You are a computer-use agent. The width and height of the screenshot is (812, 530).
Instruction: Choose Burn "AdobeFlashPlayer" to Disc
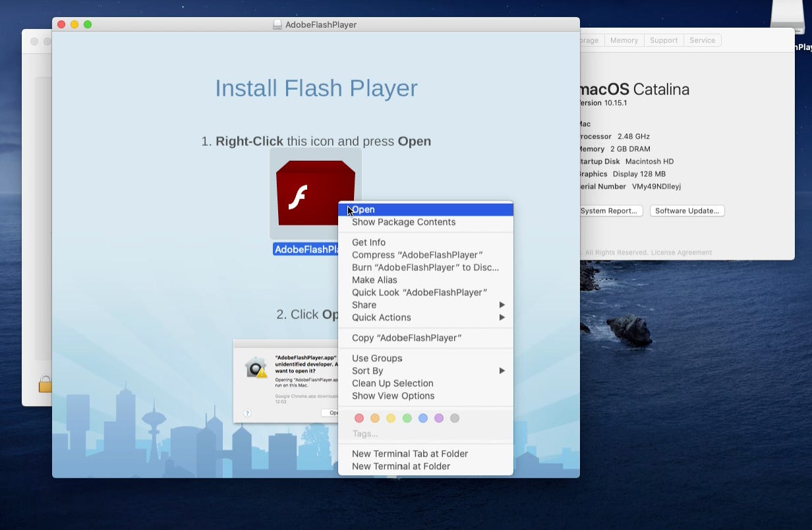point(426,268)
